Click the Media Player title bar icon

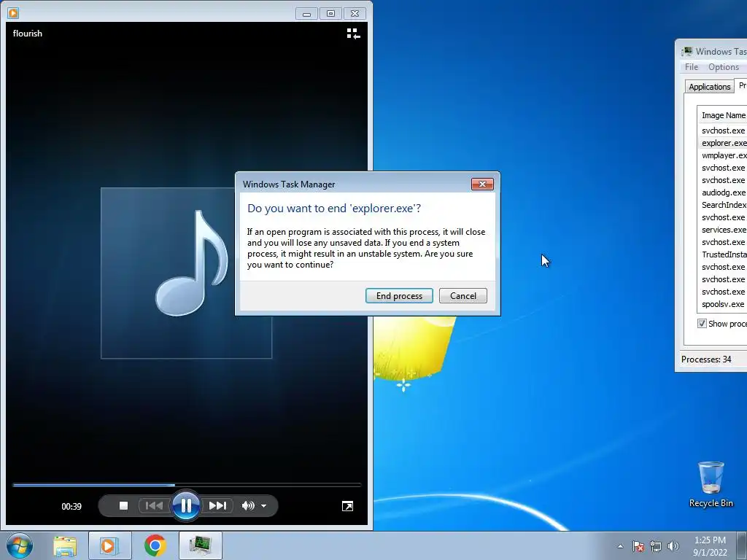coord(13,13)
